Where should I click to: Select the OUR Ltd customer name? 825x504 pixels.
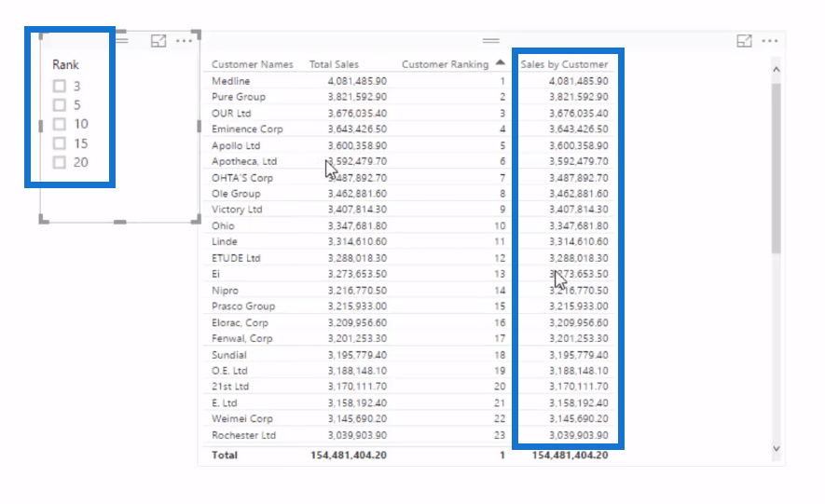pos(231,113)
